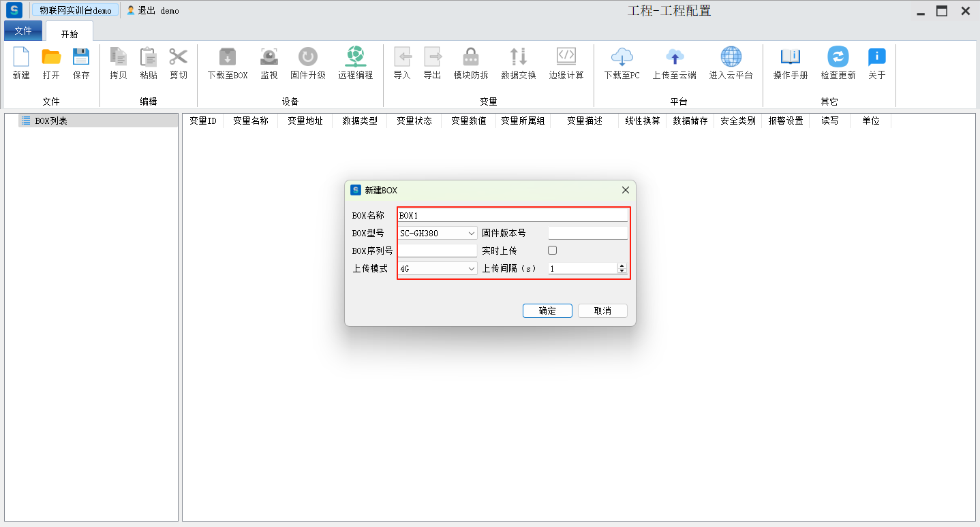Screen dimensions: 980x527
Task: Open the 文件 menu tab
Action: [23, 31]
